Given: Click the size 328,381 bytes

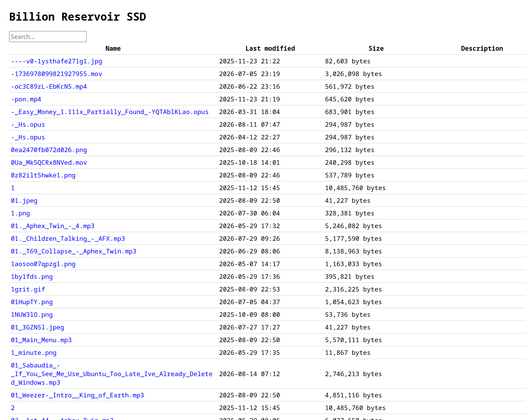Looking at the screenshot, I should click(x=349, y=213).
